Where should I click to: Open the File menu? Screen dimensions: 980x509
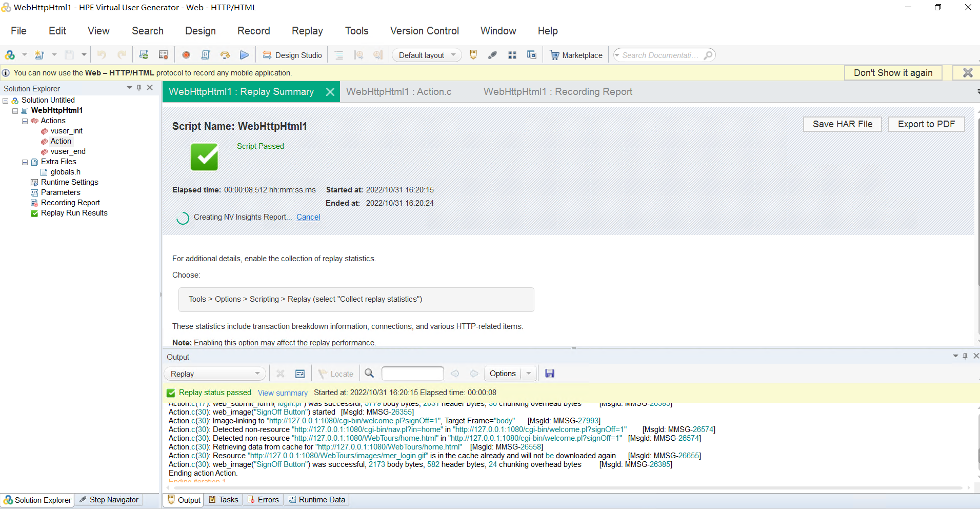click(18, 31)
